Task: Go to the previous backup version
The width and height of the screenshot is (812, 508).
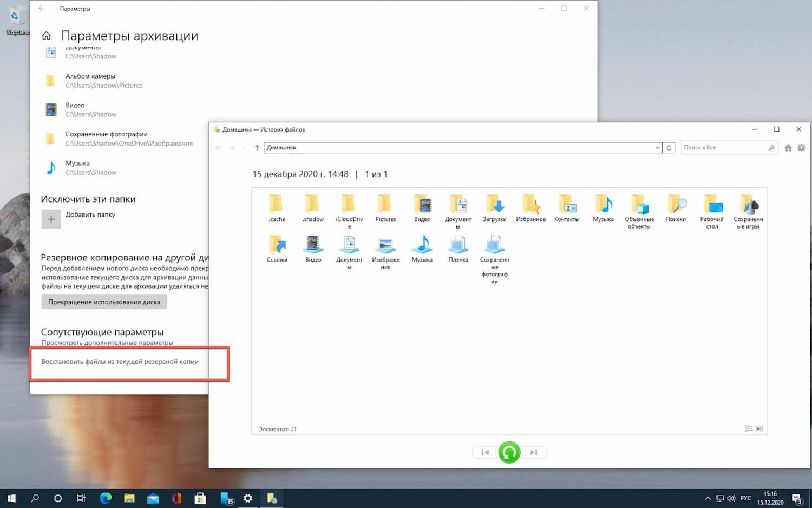Action: (485, 452)
